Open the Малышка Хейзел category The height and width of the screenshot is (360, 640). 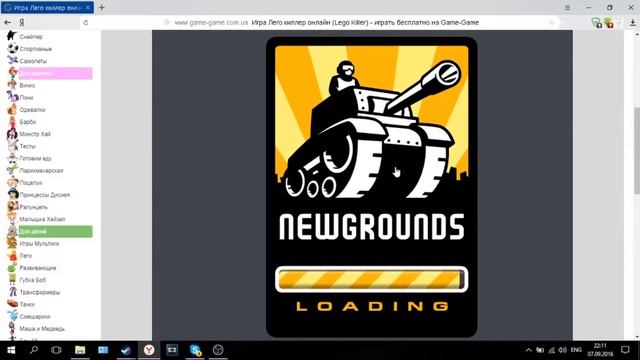(42, 219)
